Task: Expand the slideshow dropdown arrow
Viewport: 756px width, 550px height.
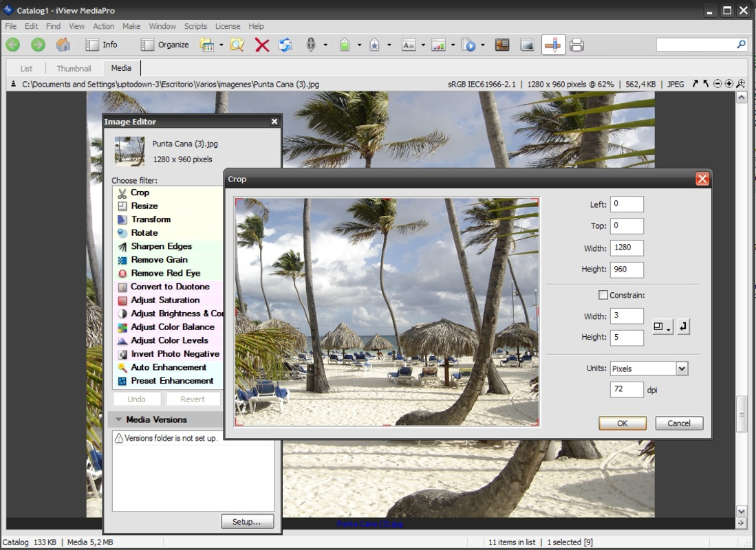Action: [x=483, y=45]
